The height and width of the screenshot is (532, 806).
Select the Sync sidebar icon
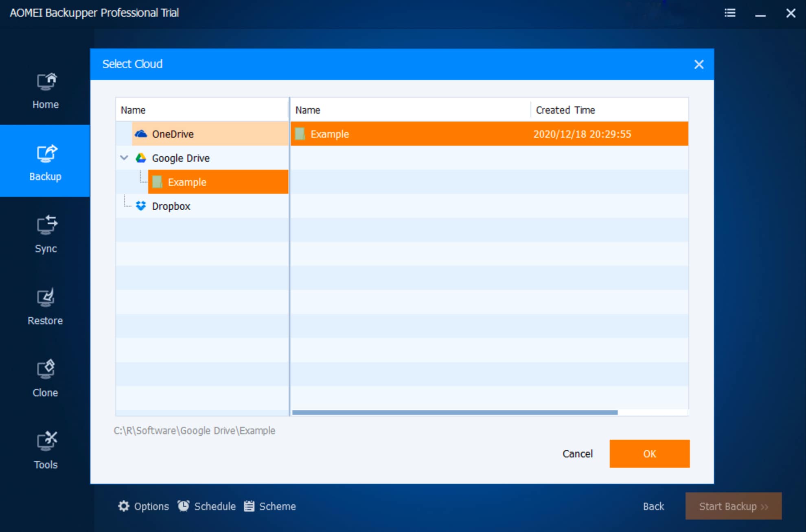click(46, 225)
